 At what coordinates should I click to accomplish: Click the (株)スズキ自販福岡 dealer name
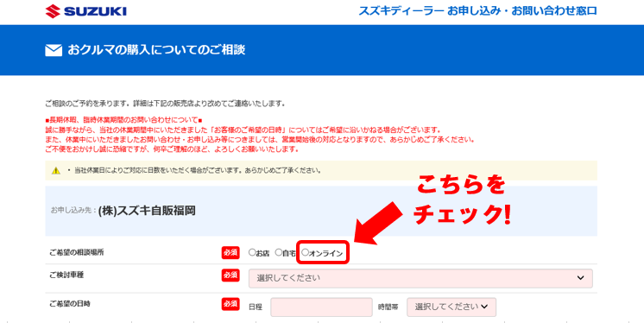pos(147,211)
